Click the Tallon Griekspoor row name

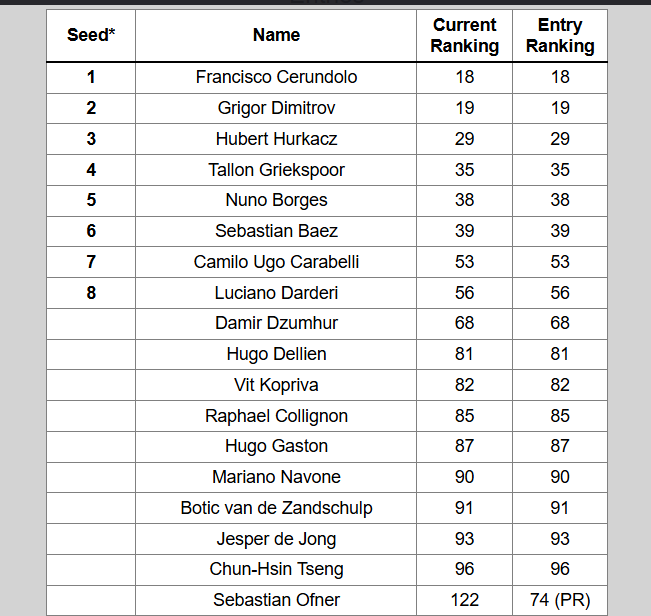click(276, 170)
